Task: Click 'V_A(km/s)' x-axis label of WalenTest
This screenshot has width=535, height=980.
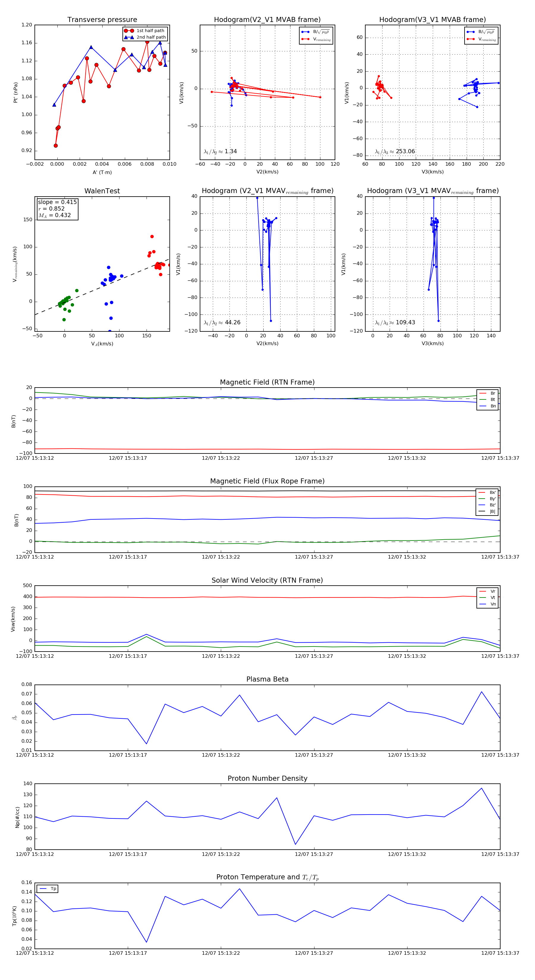Action: [x=102, y=344]
